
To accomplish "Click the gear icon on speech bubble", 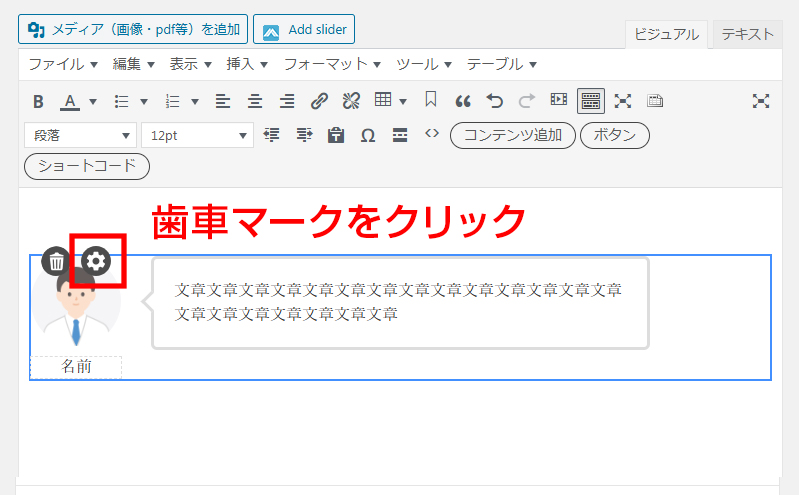I will coord(96,262).
